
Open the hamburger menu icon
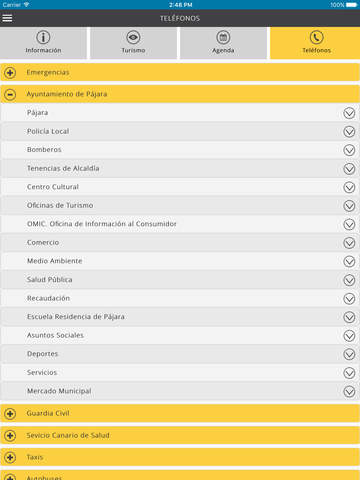(x=7, y=18)
